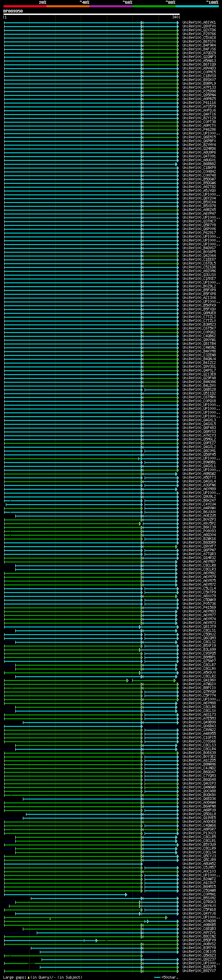
Task: Select hit UniRef100_A8NSW2
Action: tap(199, 473)
